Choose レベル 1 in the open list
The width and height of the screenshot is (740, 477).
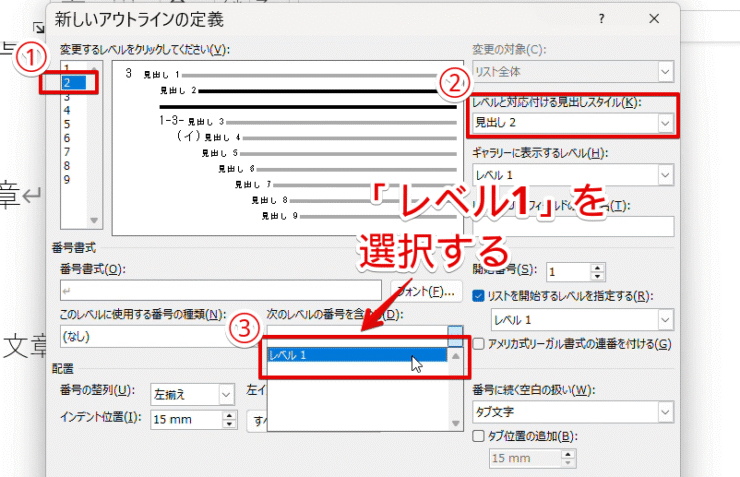click(x=357, y=355)
